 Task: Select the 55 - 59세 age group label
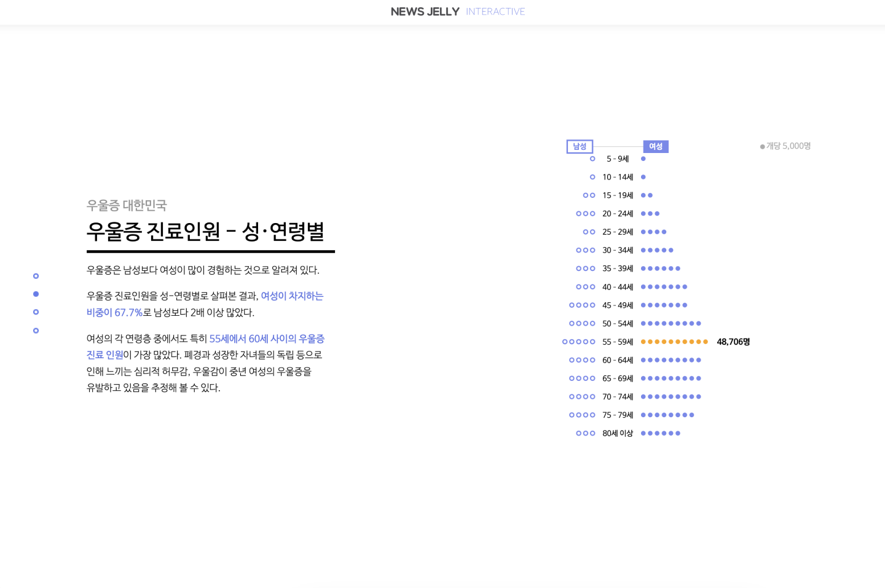[618, 342]
